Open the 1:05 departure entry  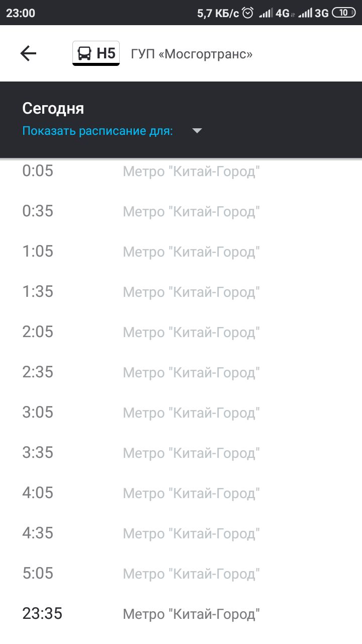coord(181,252)
